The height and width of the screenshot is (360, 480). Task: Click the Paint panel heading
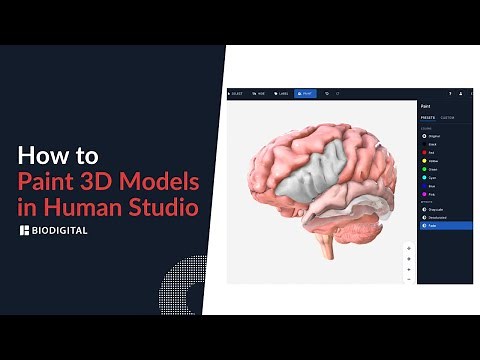[x=425, y=106]
